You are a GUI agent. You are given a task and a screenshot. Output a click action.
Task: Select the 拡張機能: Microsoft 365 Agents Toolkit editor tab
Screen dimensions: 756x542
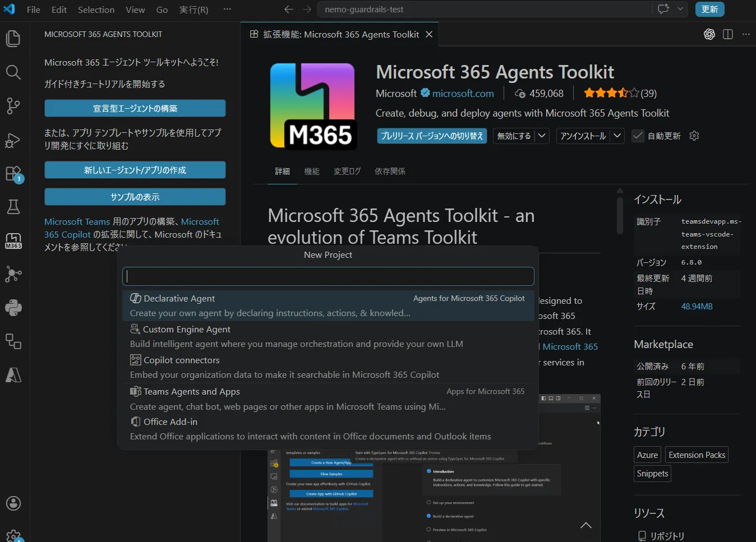coord(340,34)
